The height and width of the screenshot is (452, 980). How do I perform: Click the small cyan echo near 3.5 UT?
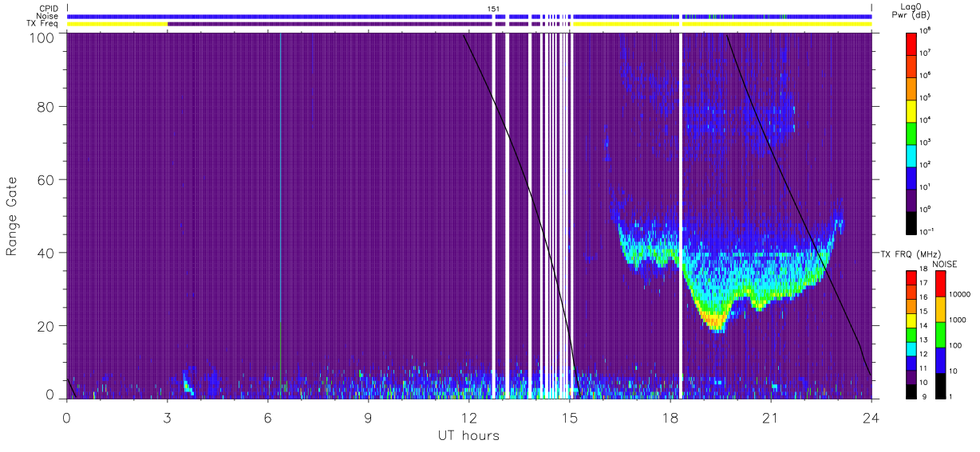click(188, 387)
